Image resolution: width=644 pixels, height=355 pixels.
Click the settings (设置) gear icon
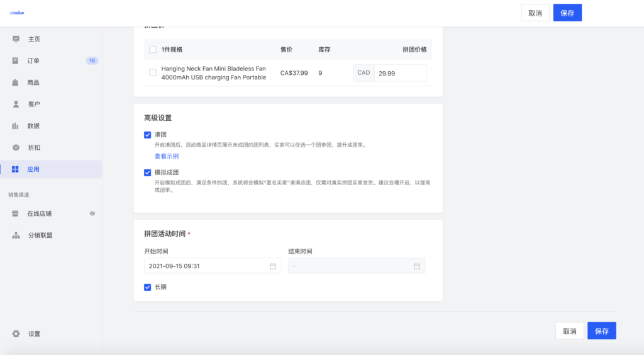tap(16, 334)
